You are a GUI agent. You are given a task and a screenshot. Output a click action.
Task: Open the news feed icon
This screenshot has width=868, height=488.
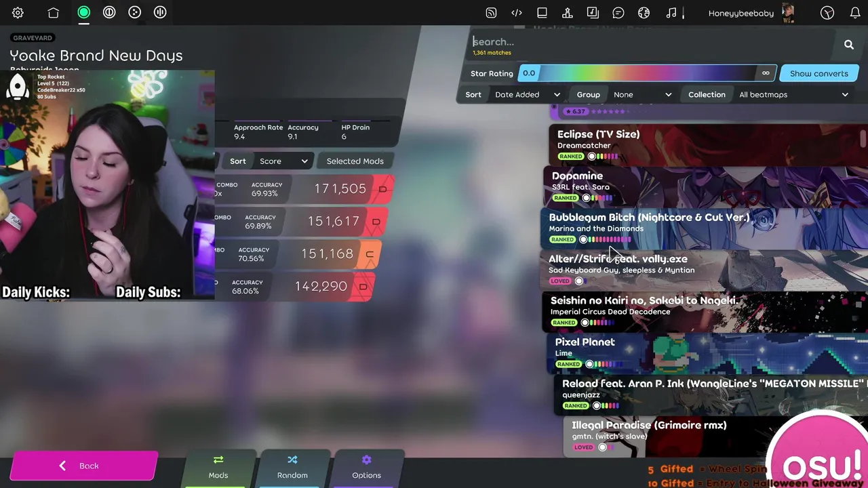[x=491, y=13]
